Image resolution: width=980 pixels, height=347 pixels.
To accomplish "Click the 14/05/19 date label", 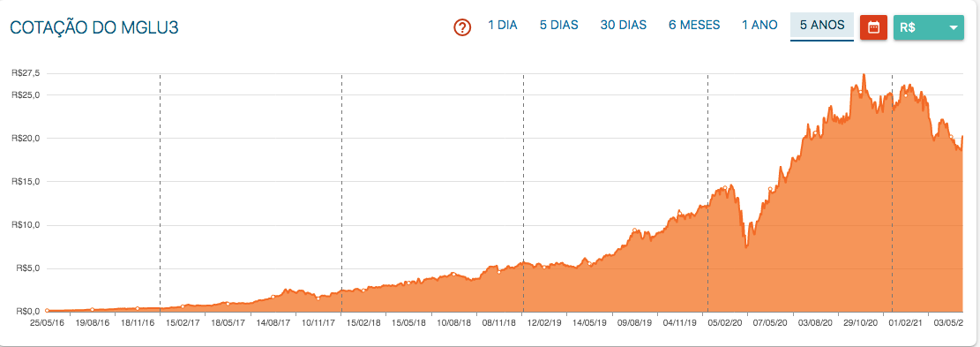I will (x=589, y=324).
